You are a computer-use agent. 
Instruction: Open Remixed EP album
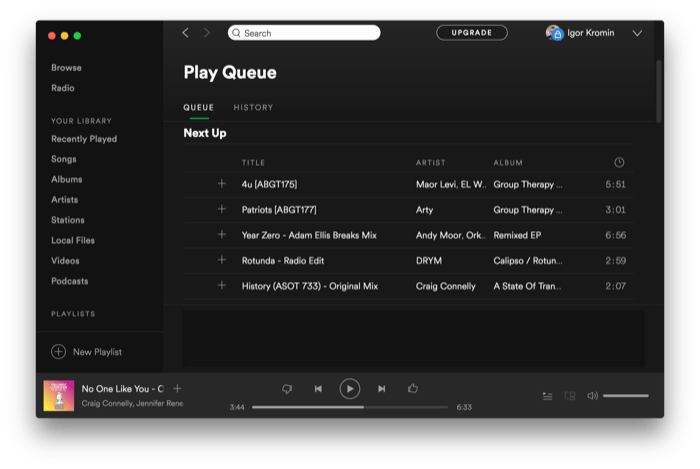[x=517, y=235]
